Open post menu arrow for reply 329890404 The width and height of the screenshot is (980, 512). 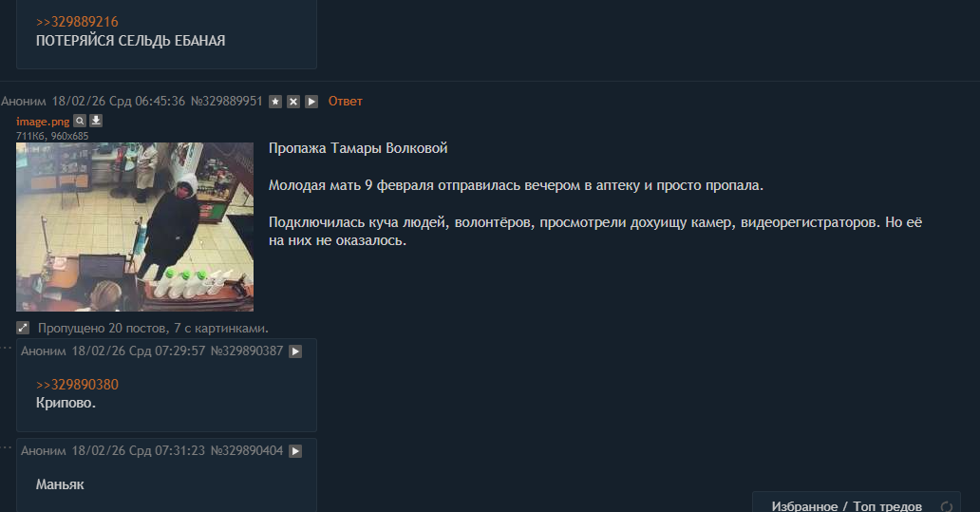[x=295, y=451]
